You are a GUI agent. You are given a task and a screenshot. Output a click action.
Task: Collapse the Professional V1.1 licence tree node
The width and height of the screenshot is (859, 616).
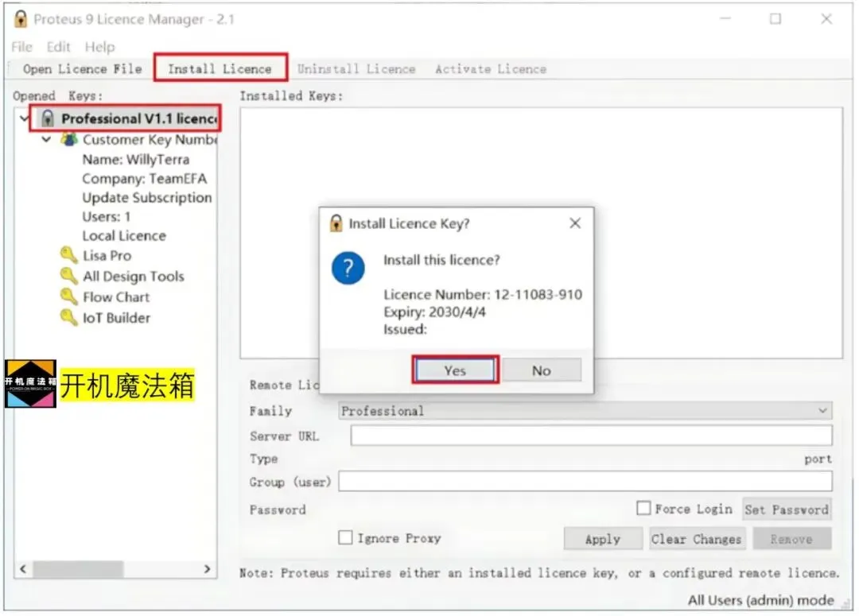24,118
